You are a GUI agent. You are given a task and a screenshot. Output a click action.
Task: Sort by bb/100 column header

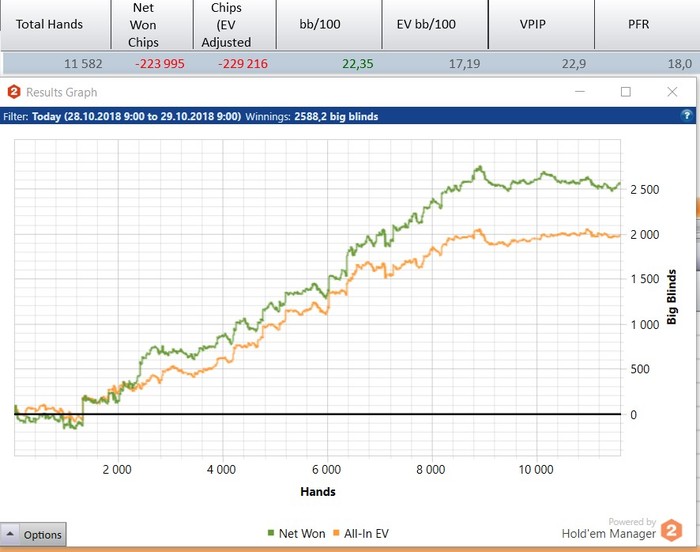pos(329,25)
